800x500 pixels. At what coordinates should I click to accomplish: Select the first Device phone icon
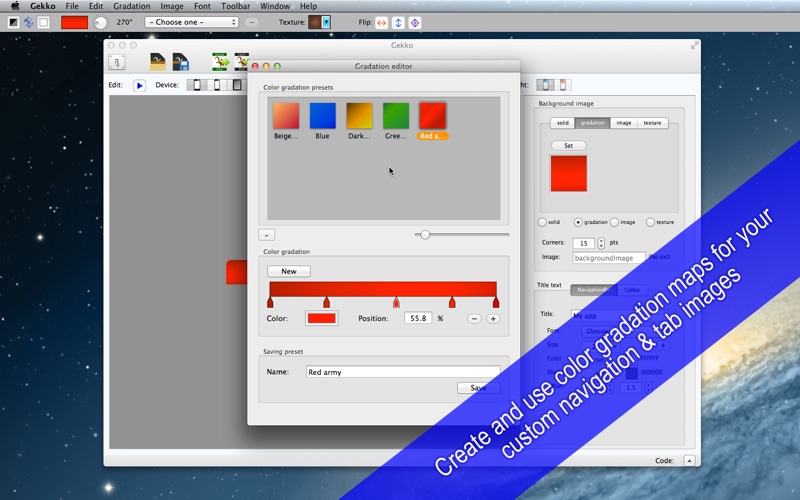[197, 85]
